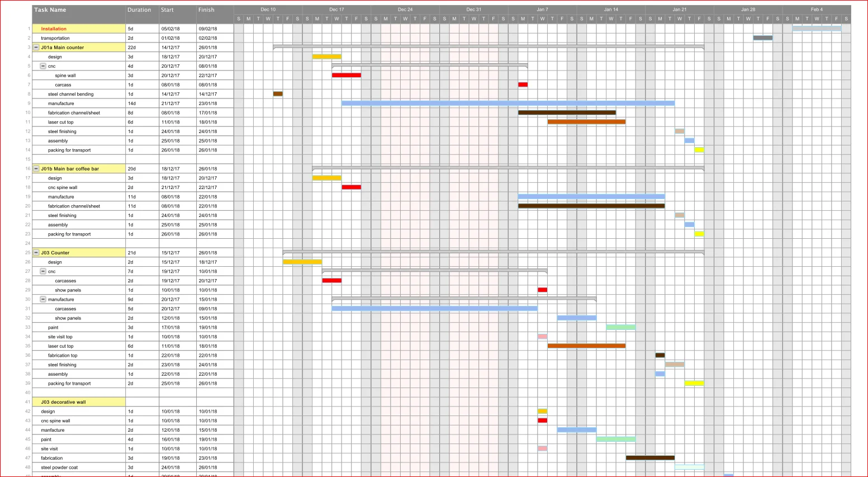Select the steel channel bending task name
The width and height of the screenshot is (868, 477).
[71, 94]
